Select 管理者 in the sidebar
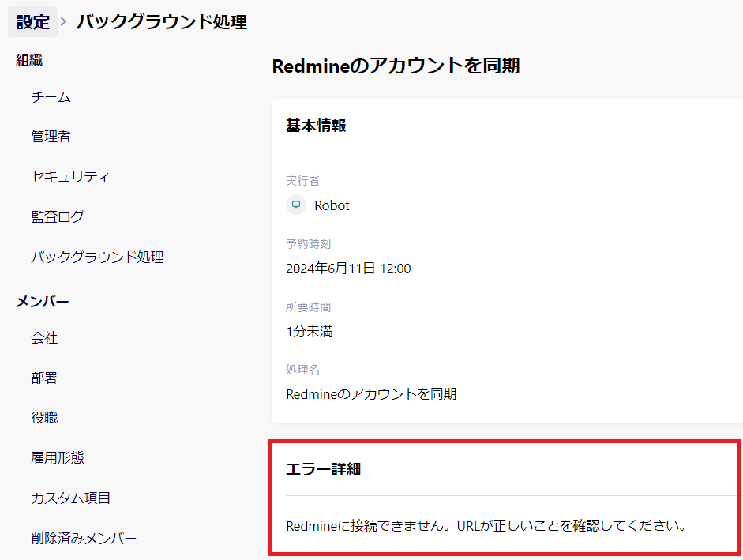 (x=51, y=137)
